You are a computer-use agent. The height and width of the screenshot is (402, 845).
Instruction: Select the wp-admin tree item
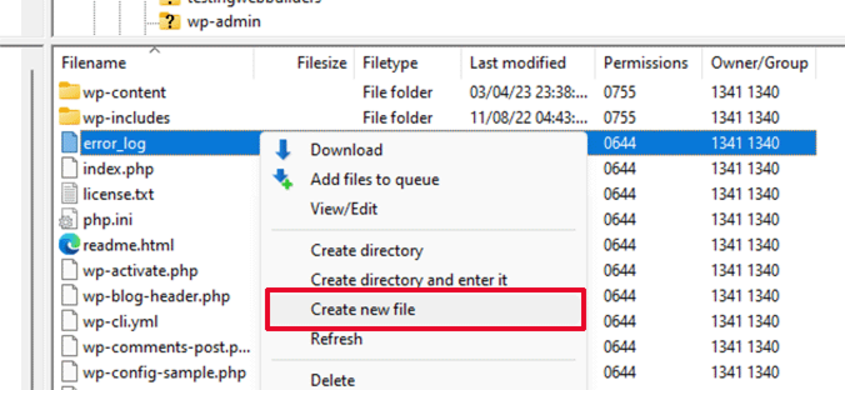click(224, 22)
